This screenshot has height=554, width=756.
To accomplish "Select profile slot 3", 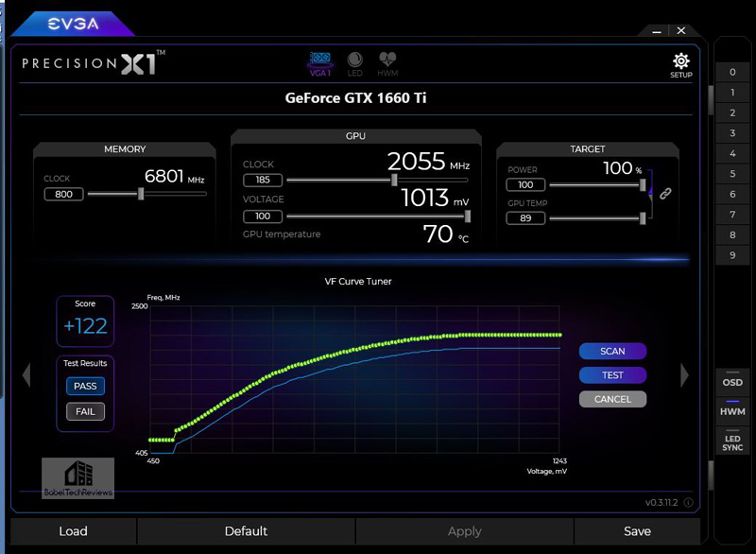I will [732, 133].
